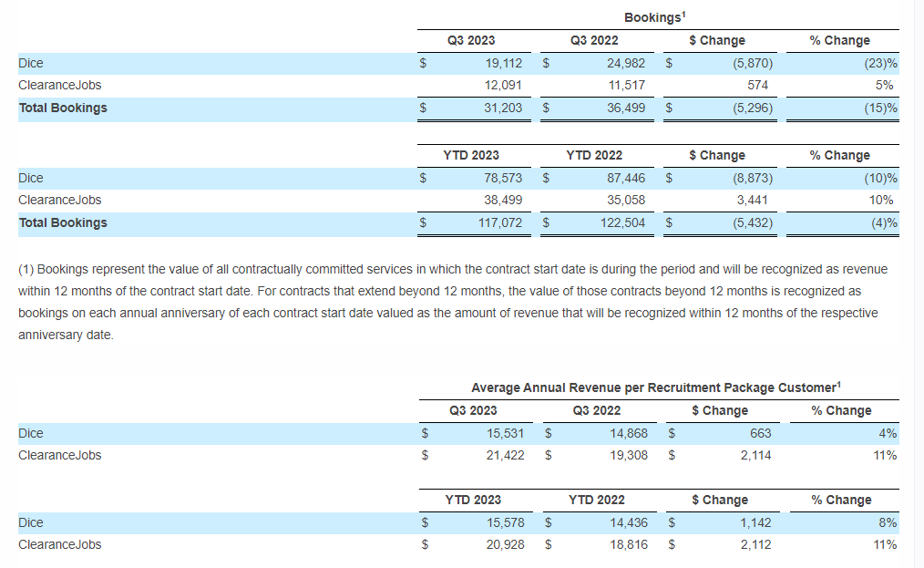
Task: Select the ClearanceJobs YTD value 38,499
Action: tap(503, 200)
